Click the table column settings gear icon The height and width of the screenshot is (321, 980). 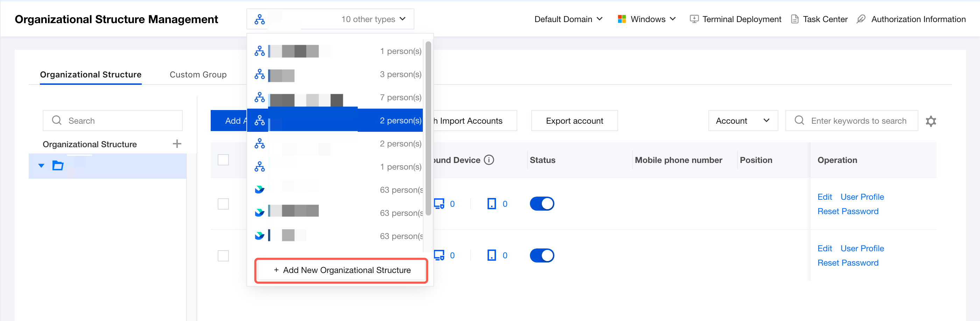point(931,121)
